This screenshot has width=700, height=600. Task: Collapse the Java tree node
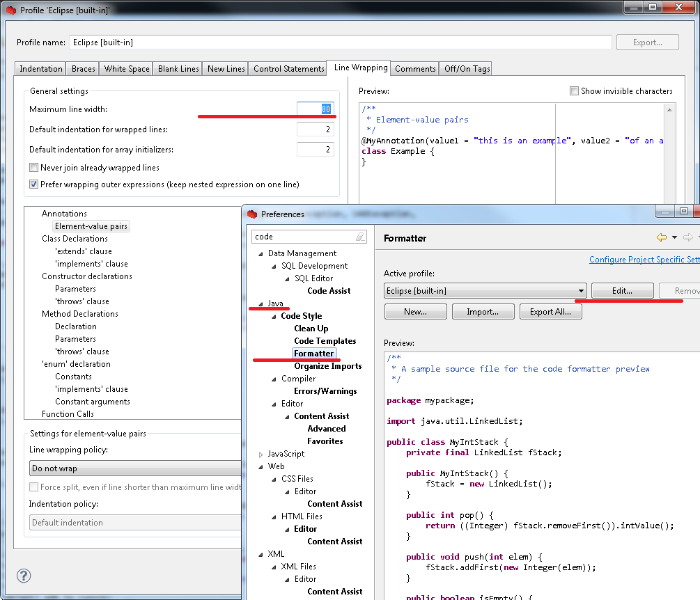pos(260,303)
